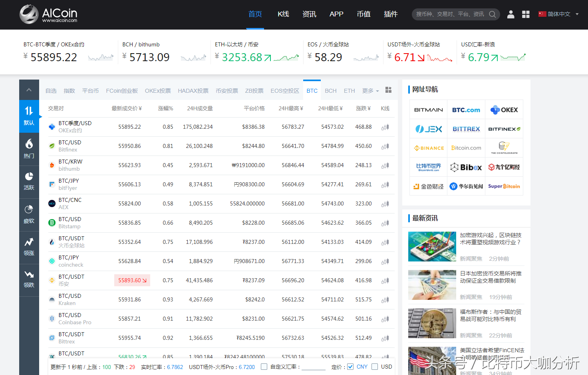Image resolution: width=588 pixels, height=375 pixels.
Task: Expand the 更多 more tabs dropdown
Action: pos(370,91)
